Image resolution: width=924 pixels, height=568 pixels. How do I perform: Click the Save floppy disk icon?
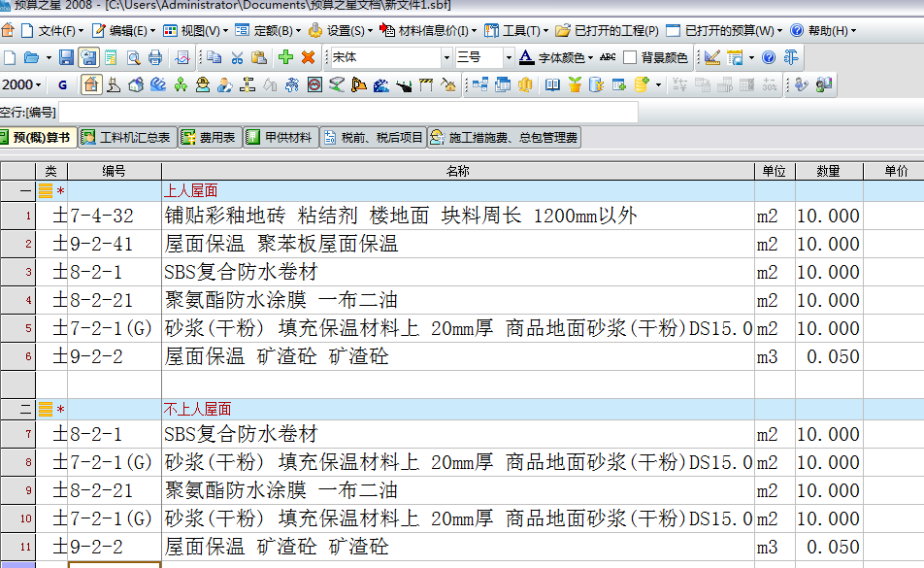coord(67,57)
